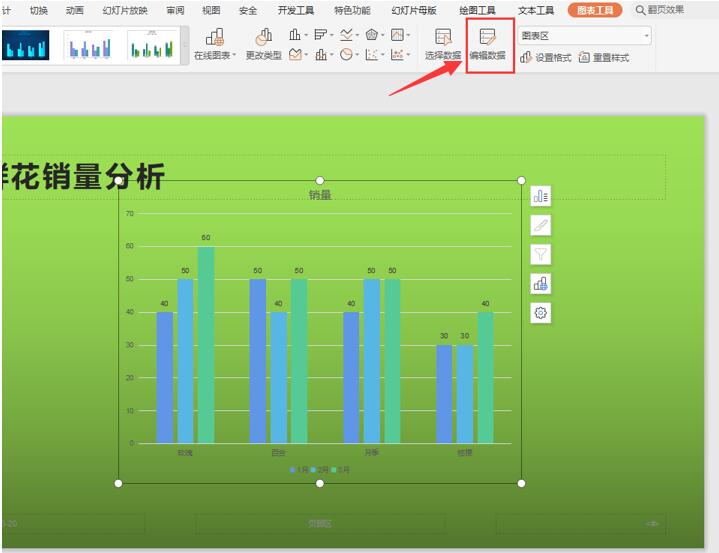The width and height of the screenshot is (719, 553).
Task: Open the 幻灯片母版 slide master tab
Action: [x=414, y=10]
